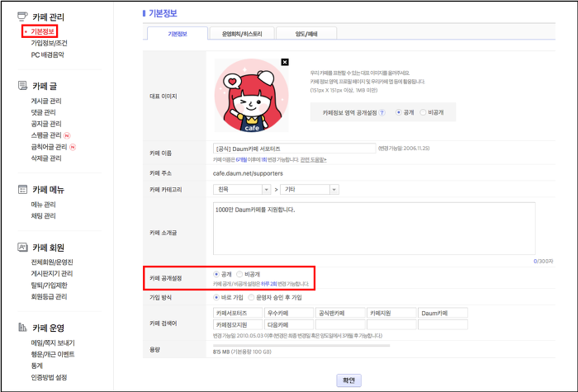Select 비공개 for 카페 공개설정

pyautogui.click(x=239, y=274)
